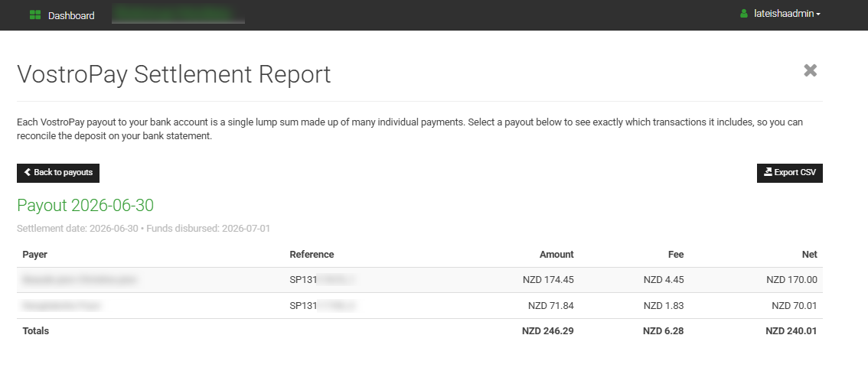
Task: Click reference in the NZD 174.45 row
Action: [322, 280]
